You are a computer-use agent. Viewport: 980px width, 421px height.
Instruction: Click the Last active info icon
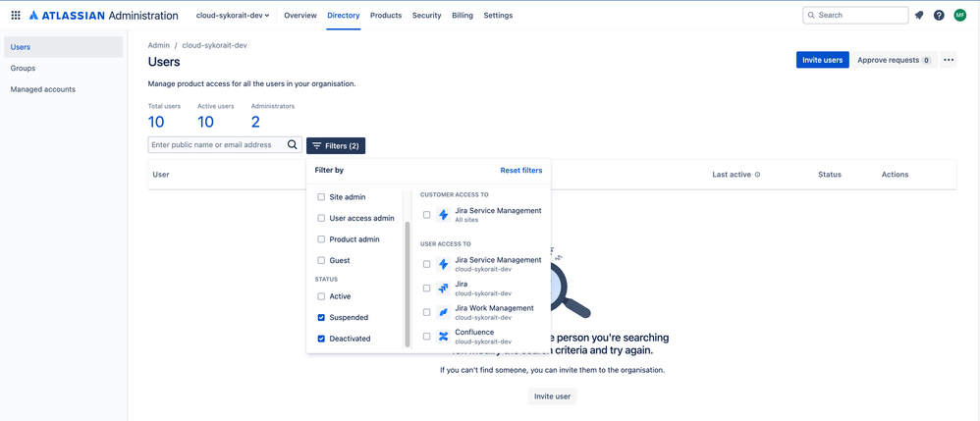[757, 175]
